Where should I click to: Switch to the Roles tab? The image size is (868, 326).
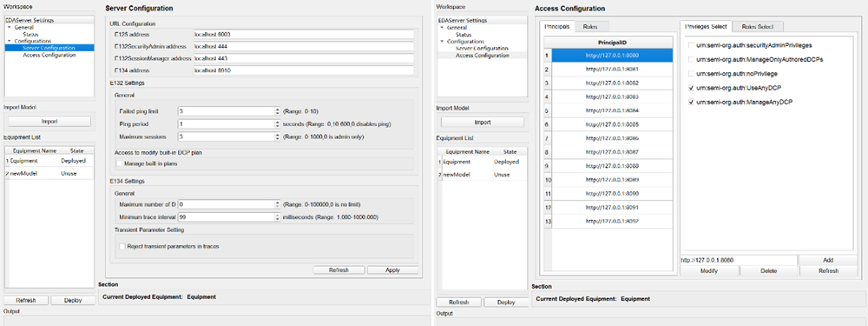[x=592, y=27]
